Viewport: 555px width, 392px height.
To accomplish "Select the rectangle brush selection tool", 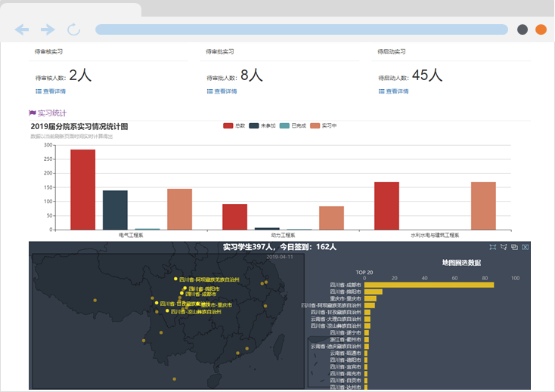I will point(493,247).
